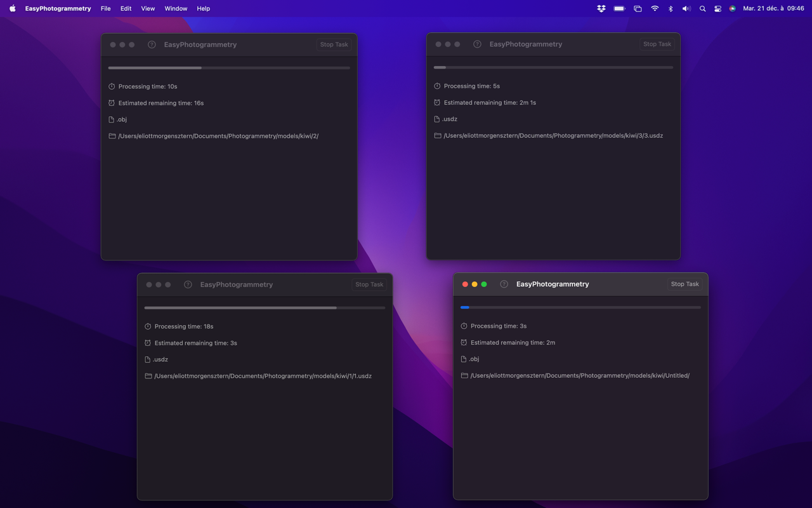Viewport: 812px width, 508px height.
Task: Click folder icon beside kiwi/1/1.usdz path
Action: 148,376
